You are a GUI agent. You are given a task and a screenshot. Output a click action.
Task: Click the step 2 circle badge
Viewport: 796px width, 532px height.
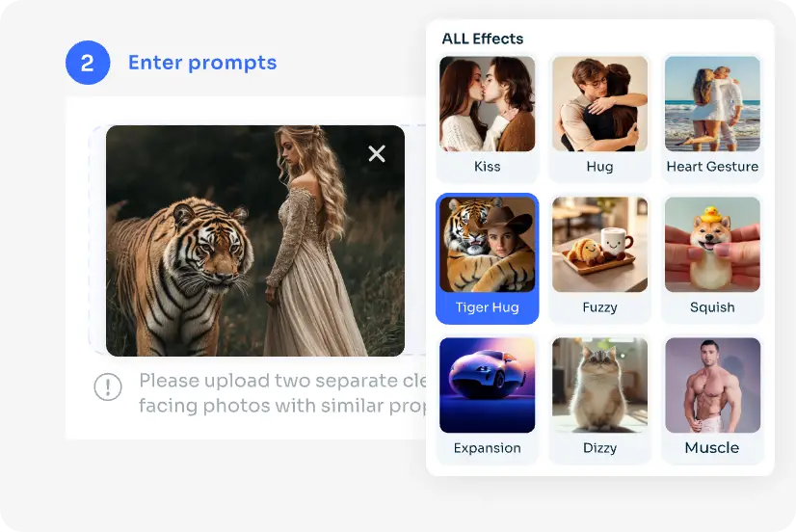[x=88, y=63]
